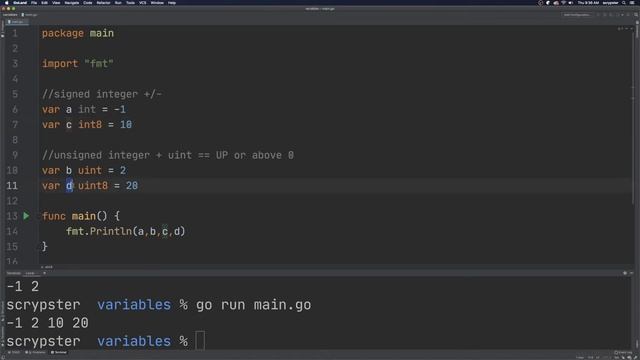Image resolution: width=640 pixels, height=360 pixels.
Task: Click the 'var b uint = 2' line
Action: [84, 170]
